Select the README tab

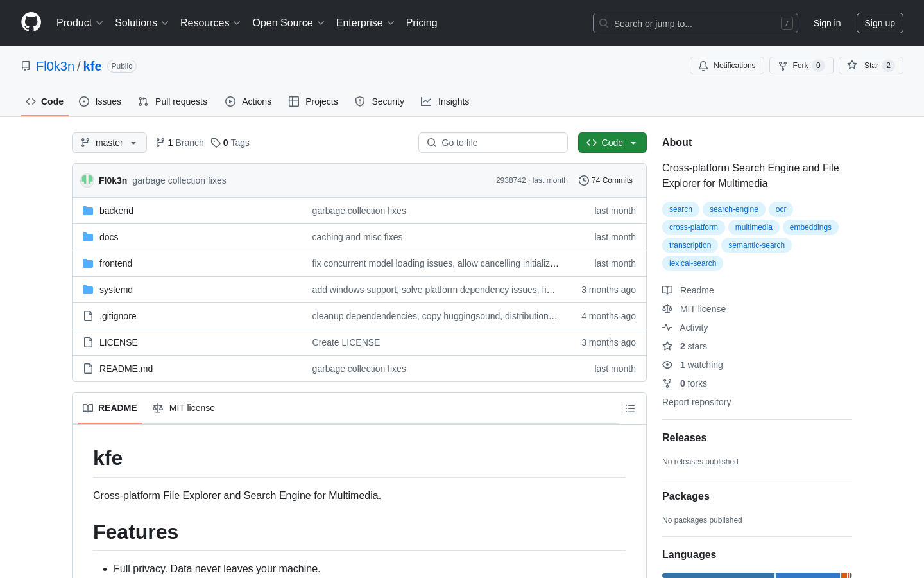(110, 408)
